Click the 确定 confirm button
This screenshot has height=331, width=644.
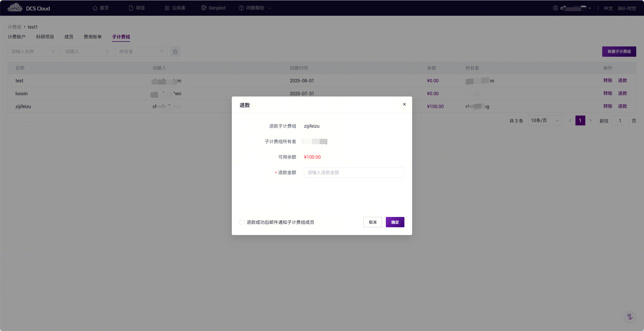tap(395, 222)
